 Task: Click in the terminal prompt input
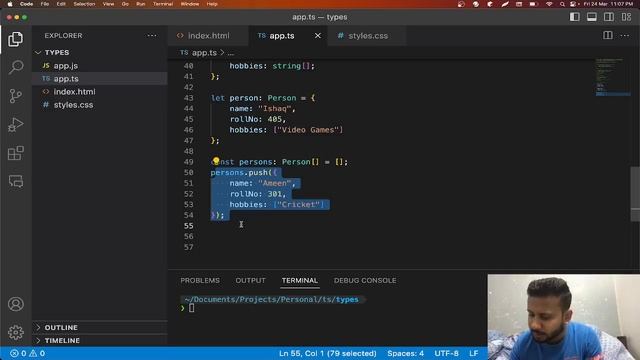point(191,308)
